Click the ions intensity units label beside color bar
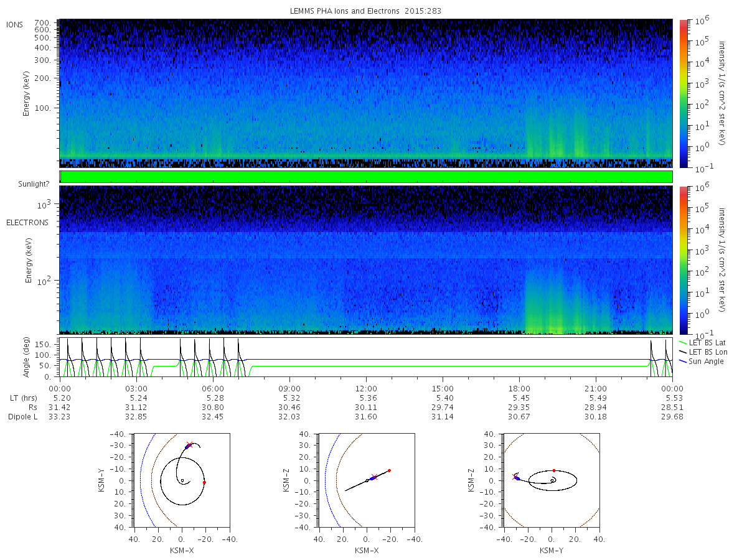This screenshot has height=560, width=747. pos(723,93)
